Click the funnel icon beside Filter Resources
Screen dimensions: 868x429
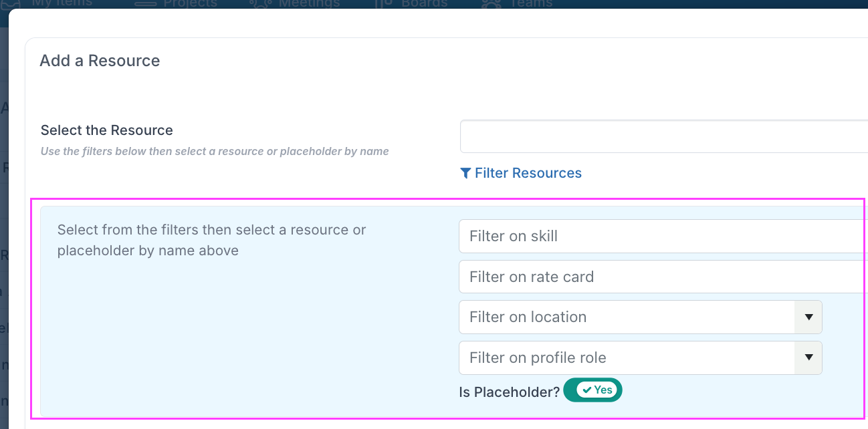466,174
